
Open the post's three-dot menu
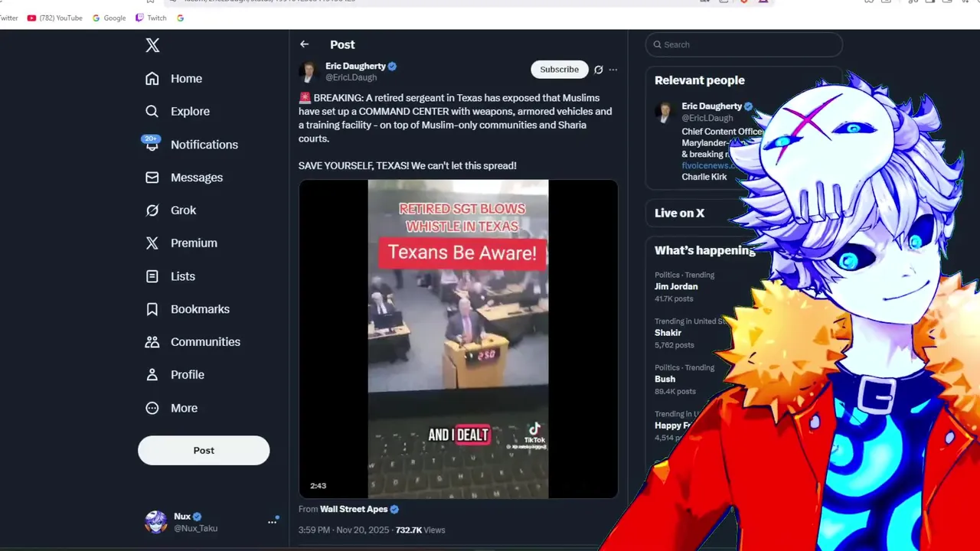tap(612, 70)
